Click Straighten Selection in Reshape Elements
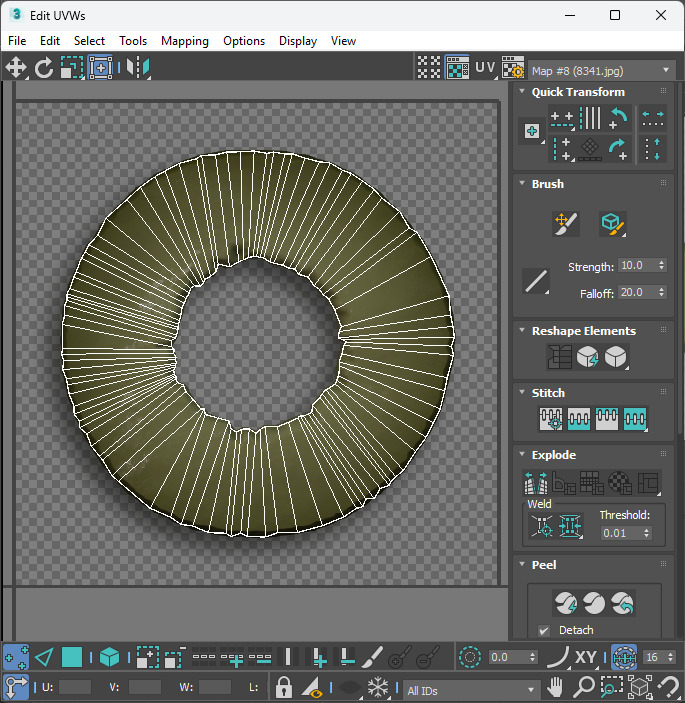685x703 pixels. [559, 357]
